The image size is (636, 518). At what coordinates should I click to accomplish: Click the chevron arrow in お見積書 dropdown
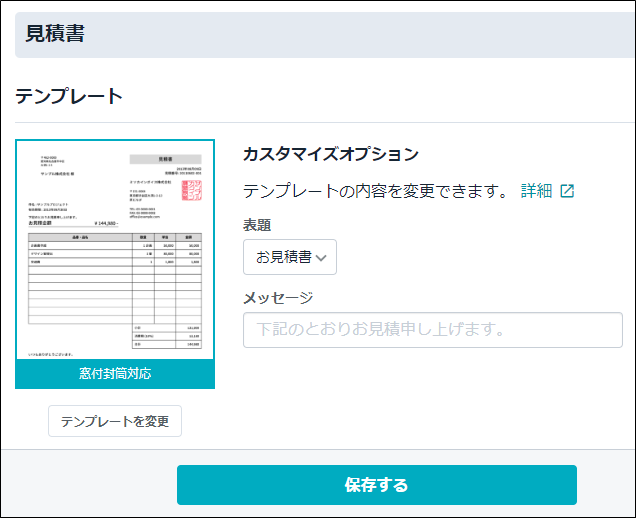tap(321, 258)
